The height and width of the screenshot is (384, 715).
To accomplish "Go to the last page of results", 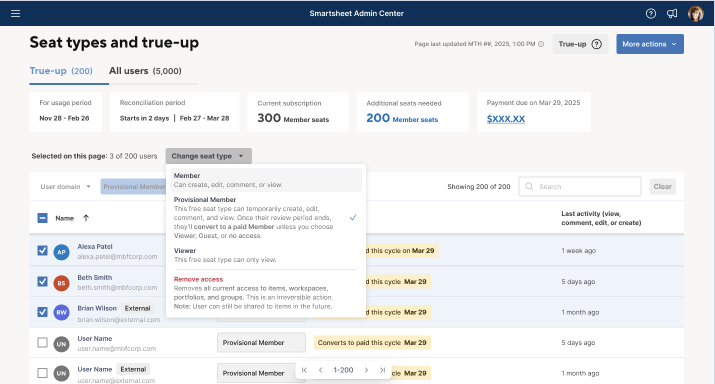I will pyautogui.click(x=383, y=370).
